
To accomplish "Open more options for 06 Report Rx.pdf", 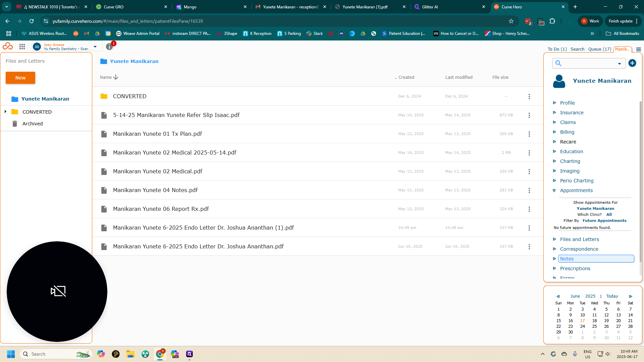I will pyautogui.click(x=529, y=209).
